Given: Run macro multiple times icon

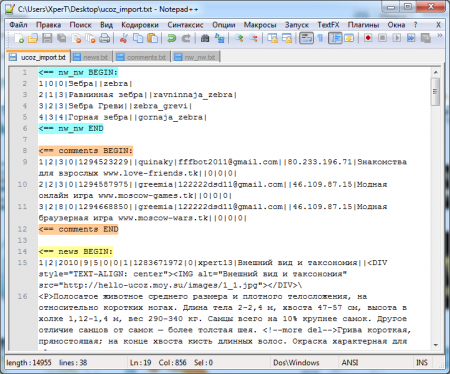Looking at the screenshot, I should click(x=411, y=38).
